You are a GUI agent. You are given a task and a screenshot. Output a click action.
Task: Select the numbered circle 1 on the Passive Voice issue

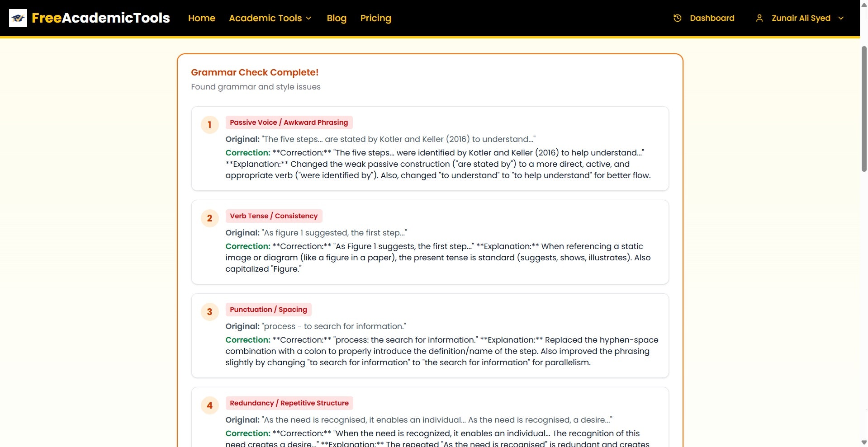[209, 125]
